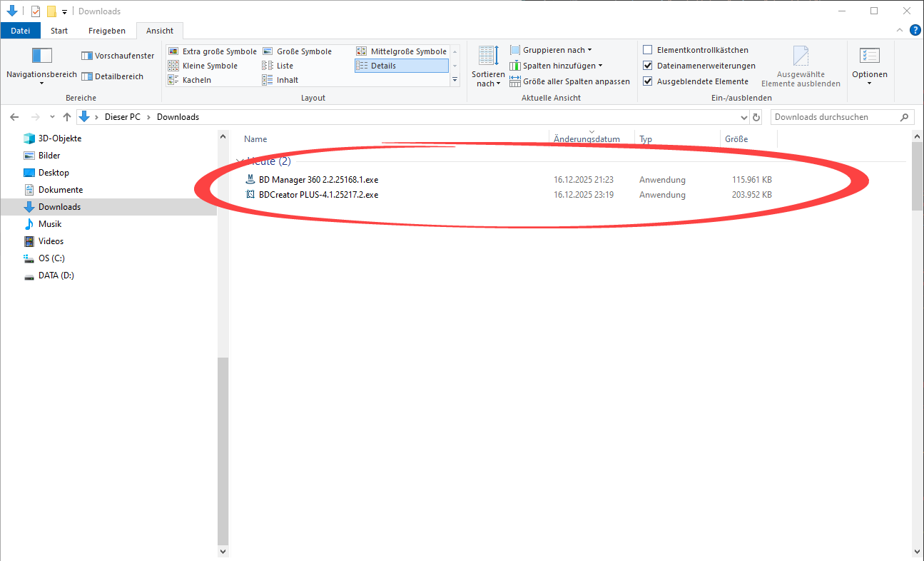The height and width of the screenshot is (561, 924).
Task: Disable Dateinamenerweiterungen checkbox
Action: point(648,65)
